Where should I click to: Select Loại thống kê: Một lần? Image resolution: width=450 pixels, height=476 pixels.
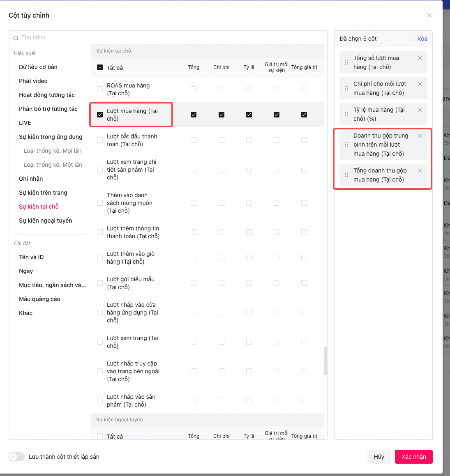(53, 165)
